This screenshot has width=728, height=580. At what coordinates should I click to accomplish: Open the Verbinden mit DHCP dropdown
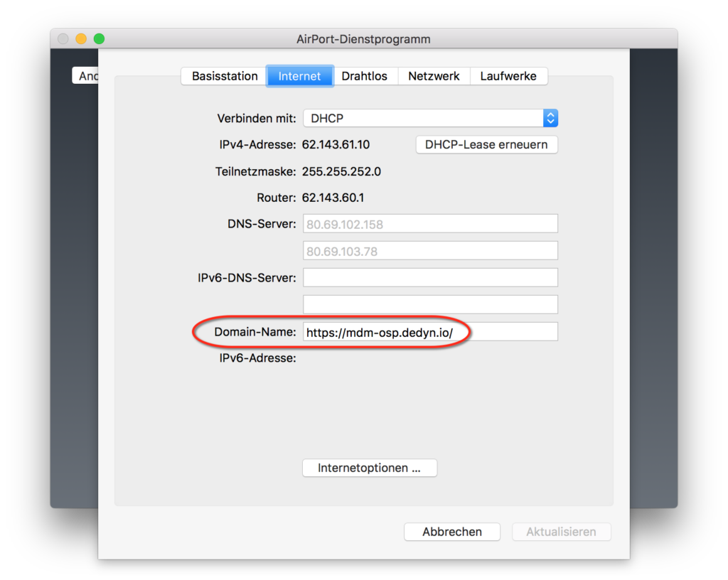click(x=423, y=119)
